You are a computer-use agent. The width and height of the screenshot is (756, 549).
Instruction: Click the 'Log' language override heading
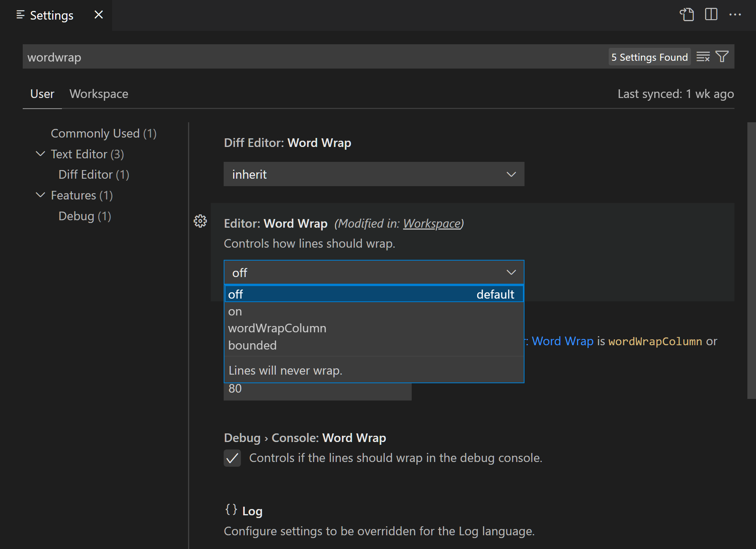pos(252,511)
